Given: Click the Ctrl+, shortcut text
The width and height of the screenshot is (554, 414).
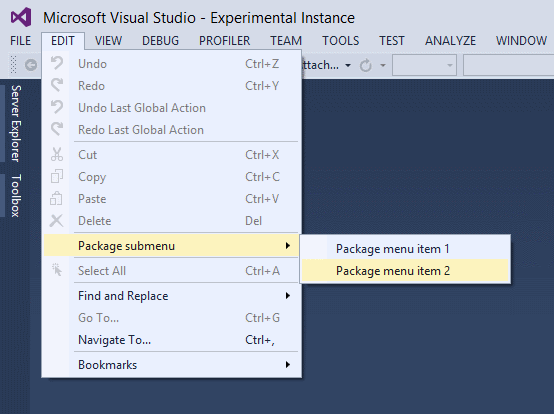Looking at the screenshot, I should 260,340.
